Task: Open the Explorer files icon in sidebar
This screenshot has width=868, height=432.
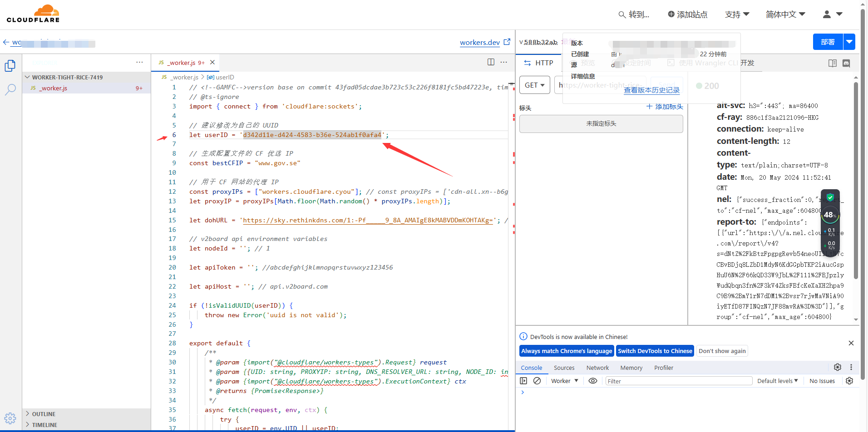Action: [10, 66]
